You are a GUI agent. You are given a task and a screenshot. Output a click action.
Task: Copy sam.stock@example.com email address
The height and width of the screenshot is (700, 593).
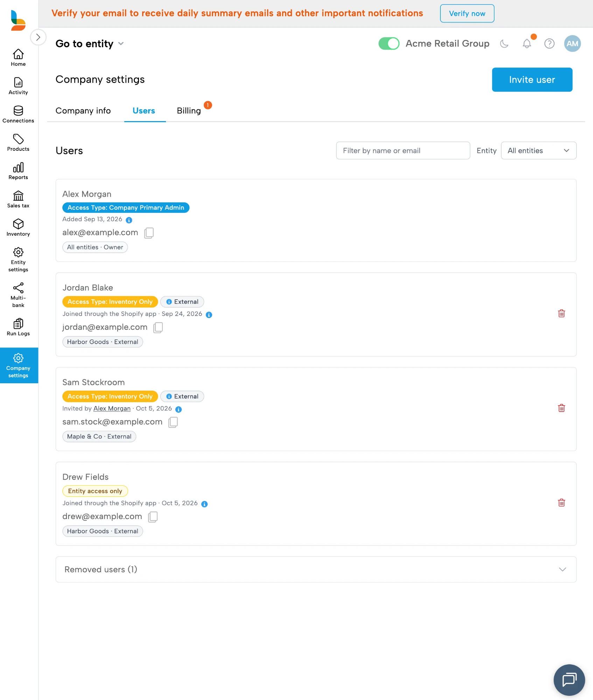173,422
